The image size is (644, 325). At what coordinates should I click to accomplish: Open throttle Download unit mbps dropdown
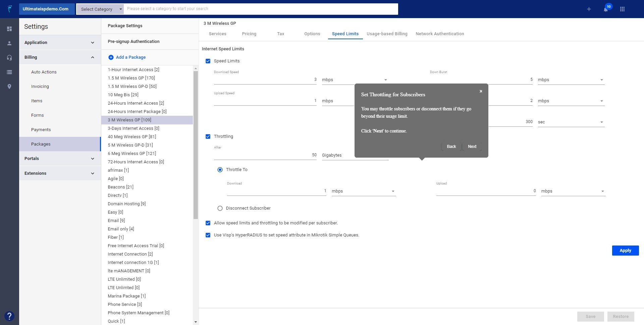(x=364, y=191)
